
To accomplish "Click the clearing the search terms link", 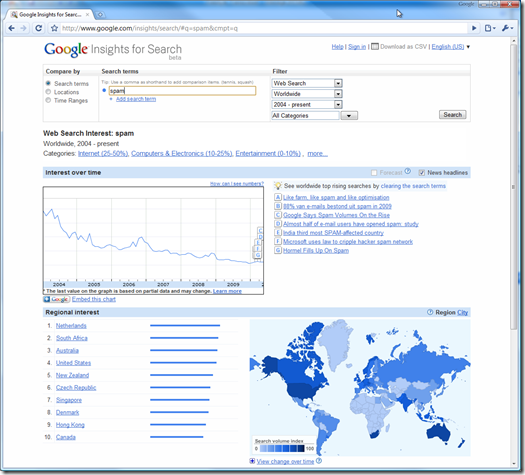I will click(413, 186).
